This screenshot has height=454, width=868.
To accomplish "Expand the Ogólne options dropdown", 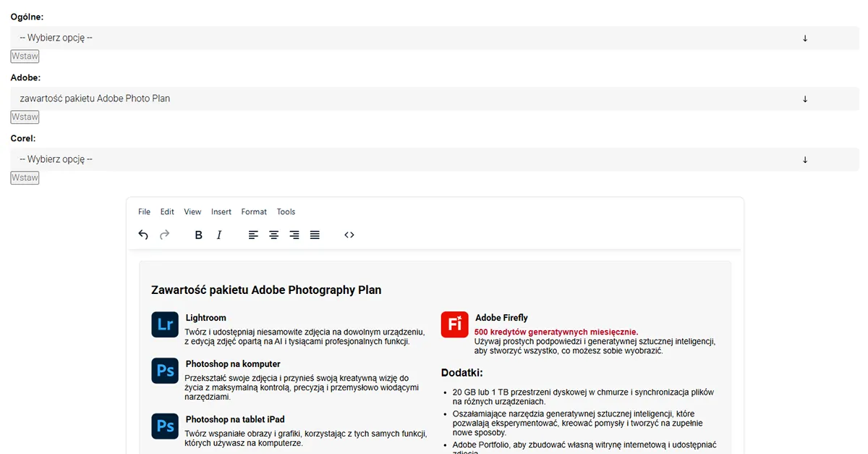I will (435, 38).
